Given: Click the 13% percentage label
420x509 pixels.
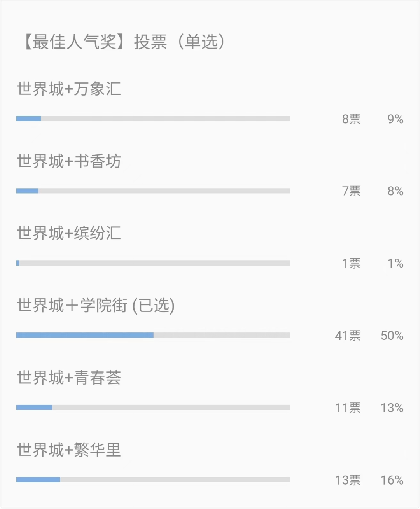Looking at the screenshot, I should [x=392, y=408].
